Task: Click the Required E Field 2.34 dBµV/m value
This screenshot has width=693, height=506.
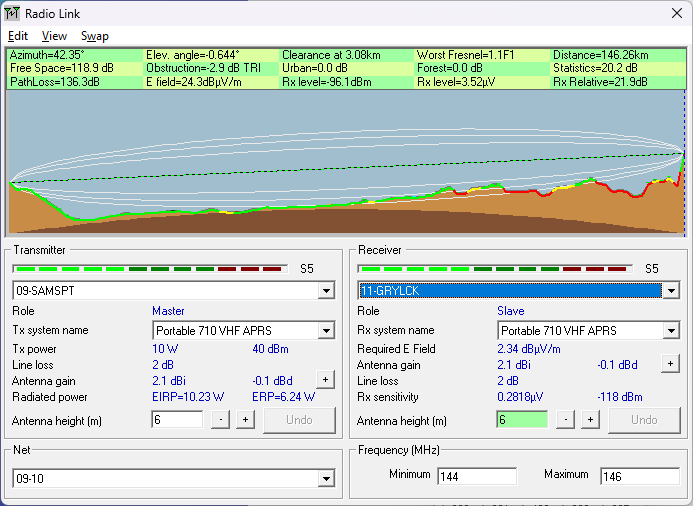Action: pos(529,349)
